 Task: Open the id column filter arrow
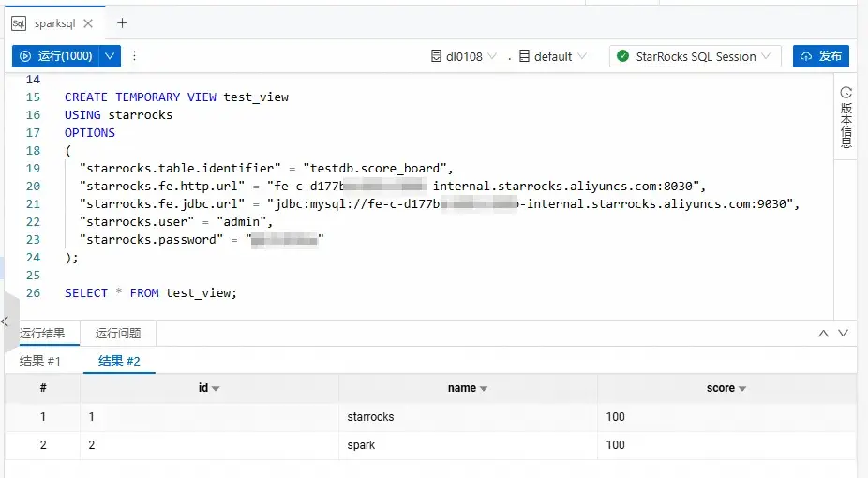pyautogui.click(x=216, y=389)
